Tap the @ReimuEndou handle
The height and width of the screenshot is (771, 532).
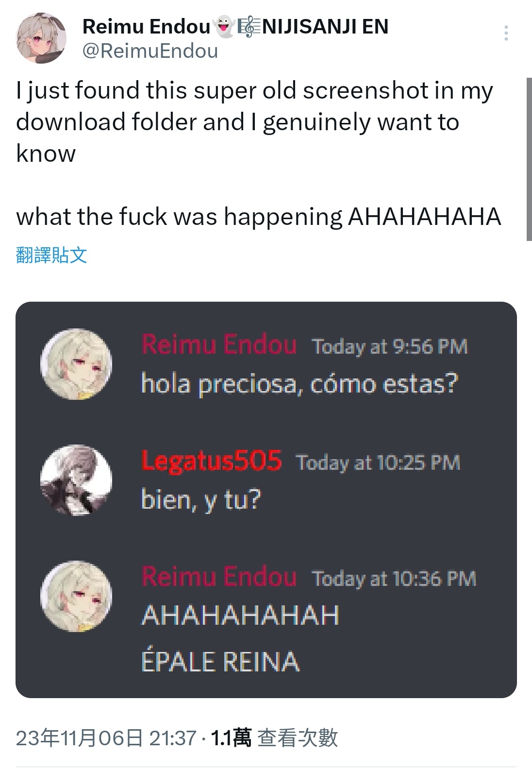[150, 51]
